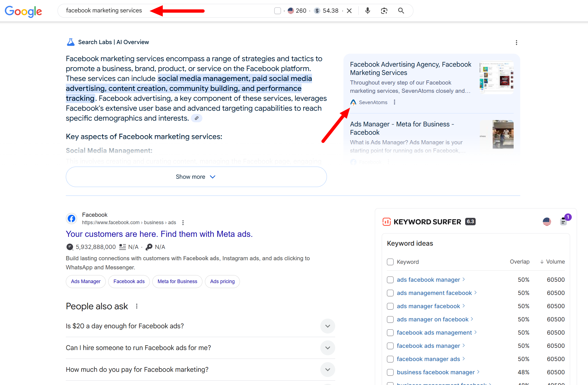Click the Keyword Surfer logo
The image size is (588, 385).
point(387,221)
